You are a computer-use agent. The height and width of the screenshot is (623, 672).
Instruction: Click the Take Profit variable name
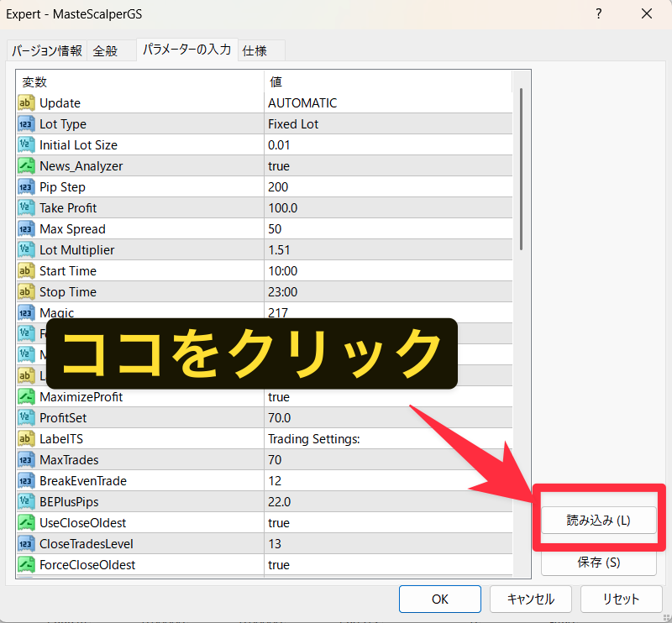click(68, 208)
